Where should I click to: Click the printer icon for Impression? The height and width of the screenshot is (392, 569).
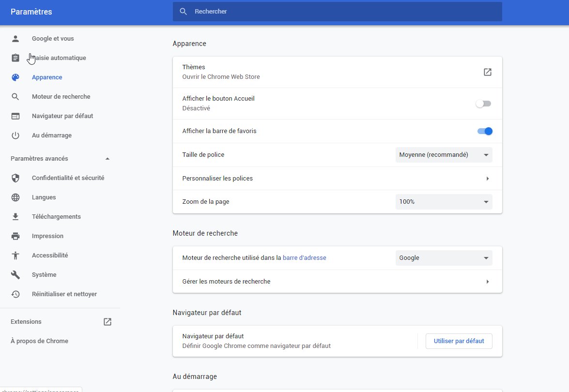click(15, 236)
